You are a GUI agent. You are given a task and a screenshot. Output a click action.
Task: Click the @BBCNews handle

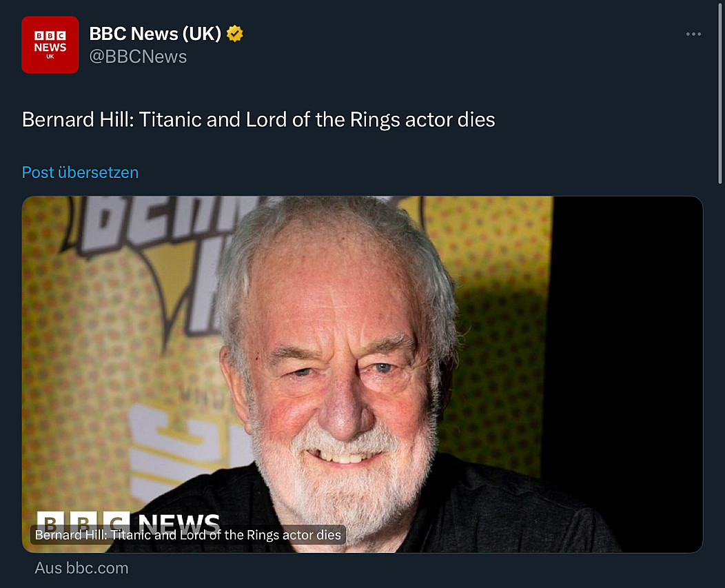click(x=138, y=57)
